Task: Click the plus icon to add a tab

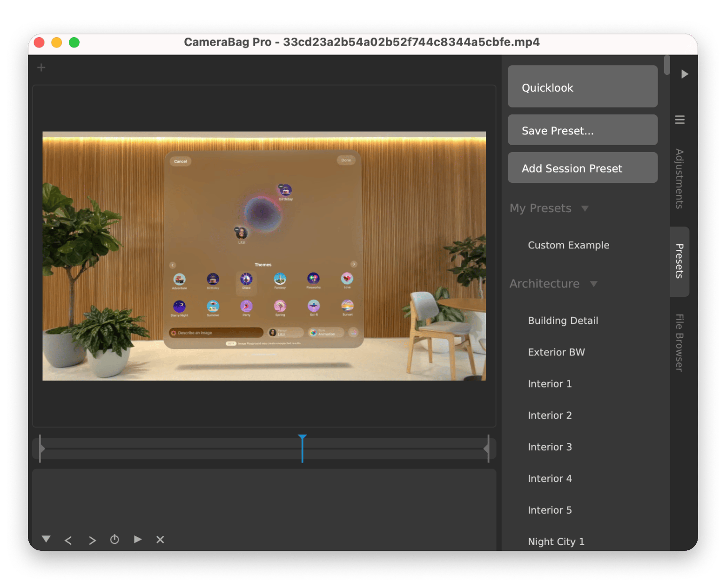Action: click(41, 68)
